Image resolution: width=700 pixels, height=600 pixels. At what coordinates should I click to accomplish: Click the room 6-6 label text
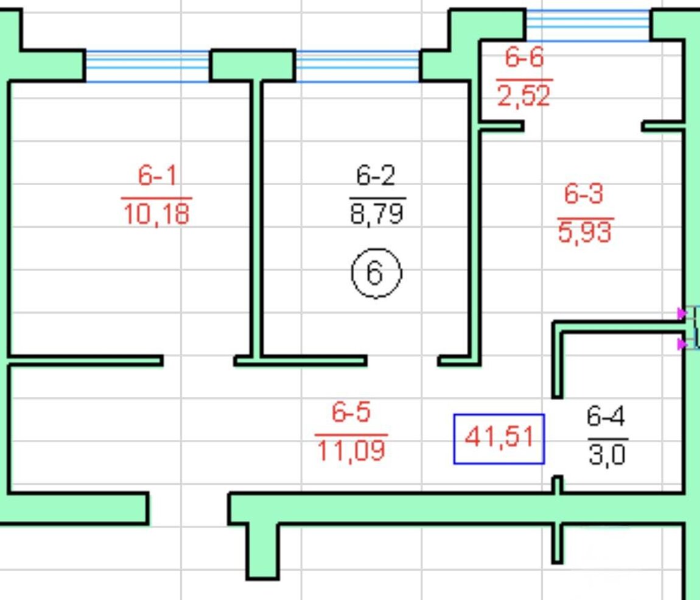coord(524,58)
